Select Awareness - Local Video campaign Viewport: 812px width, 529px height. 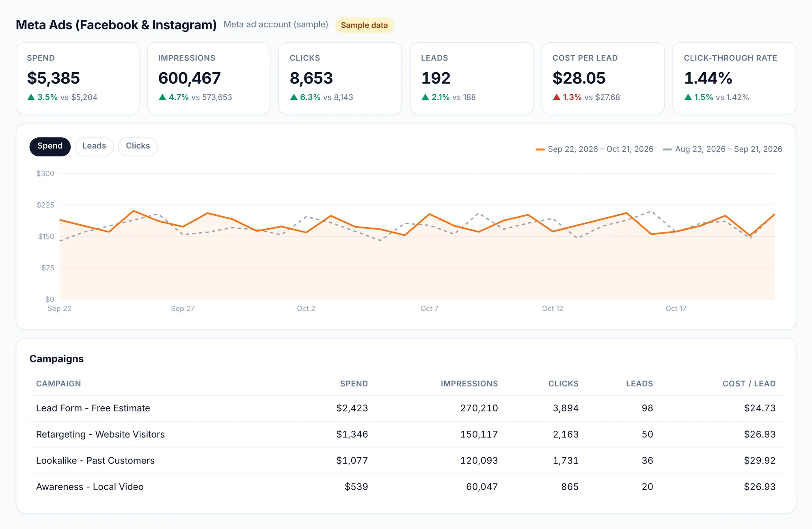tap(406, 487)
